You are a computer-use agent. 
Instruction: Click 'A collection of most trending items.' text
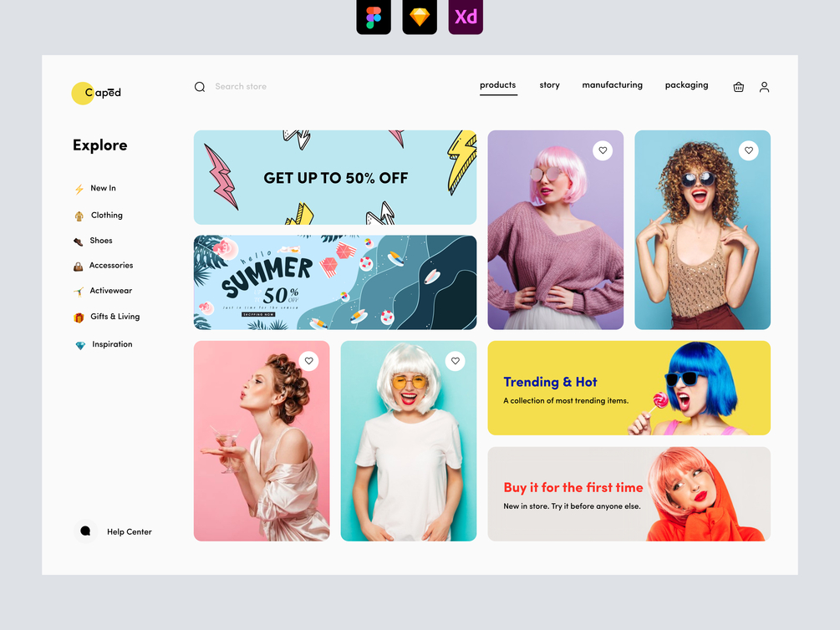[x=566, y=401]
